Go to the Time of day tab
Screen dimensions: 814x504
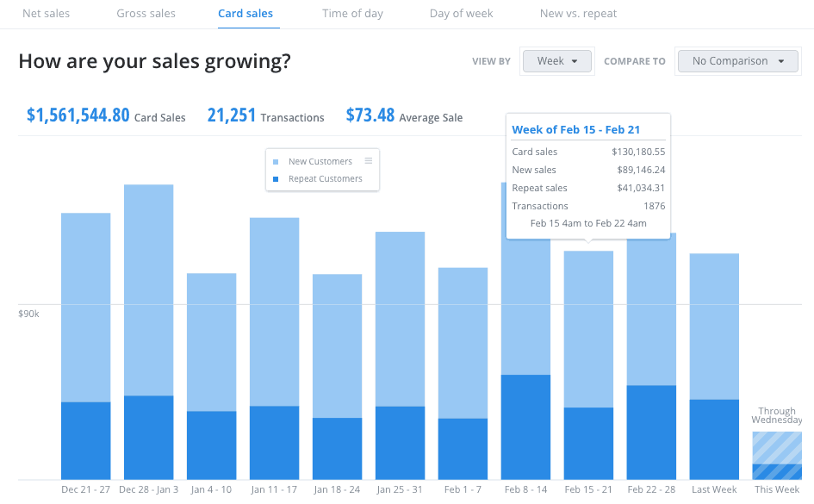point(352,14)
